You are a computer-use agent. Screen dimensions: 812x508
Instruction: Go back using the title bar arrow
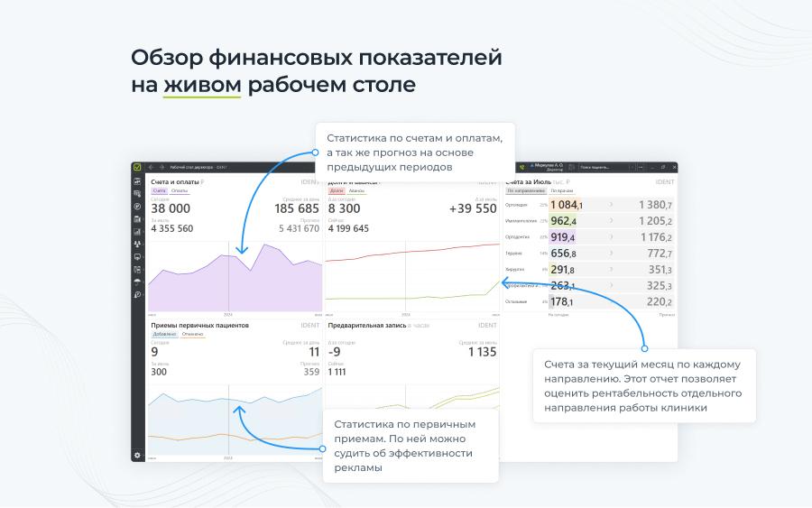click(x=151, y=167)
